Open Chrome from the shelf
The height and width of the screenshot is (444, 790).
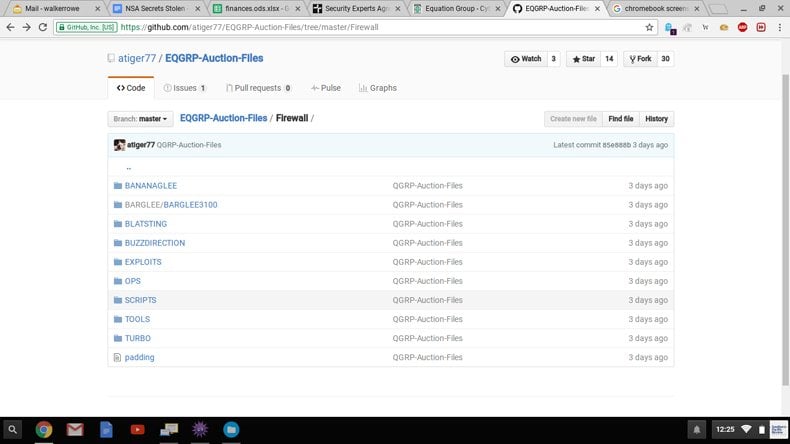point(44,430)
